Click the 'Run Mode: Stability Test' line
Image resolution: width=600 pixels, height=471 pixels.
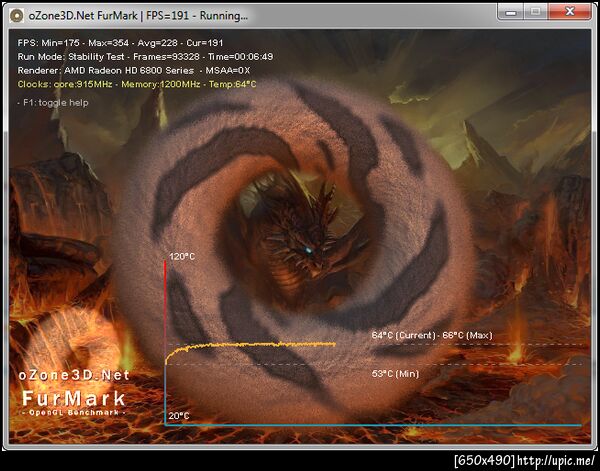145,57
